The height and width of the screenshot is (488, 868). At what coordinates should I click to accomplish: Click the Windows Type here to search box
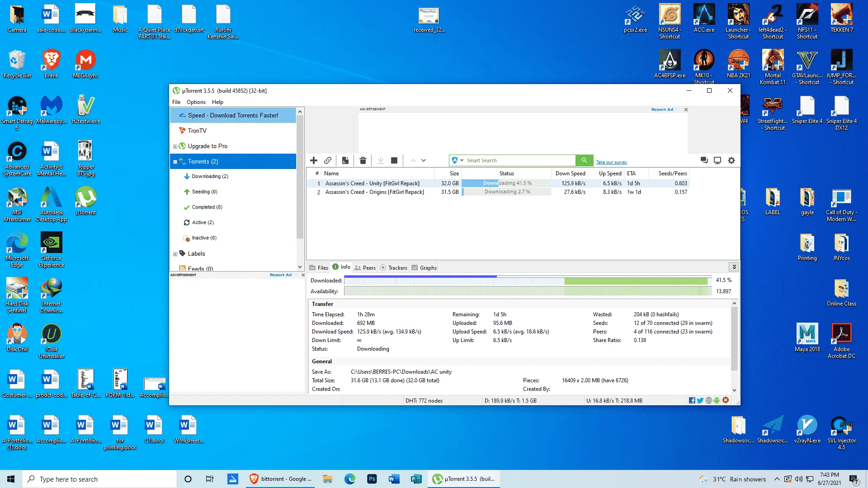point(99,479)
